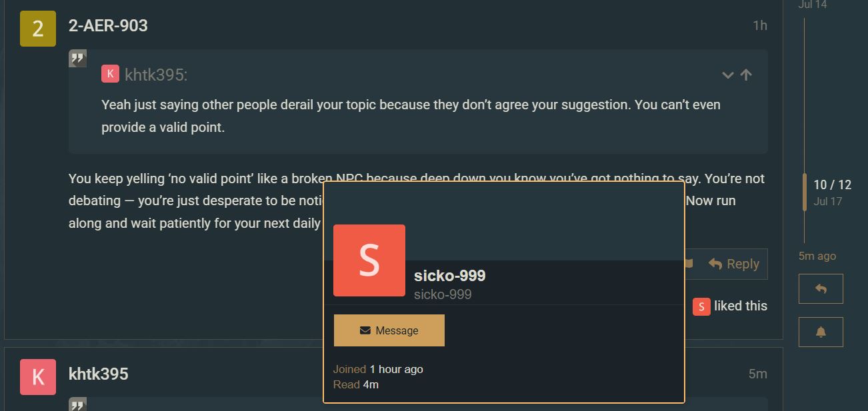The height and width of the screenshot is (411, 868).
Task: Open the khtk395 username link on the lower post
Action: [x=98, y=374]
